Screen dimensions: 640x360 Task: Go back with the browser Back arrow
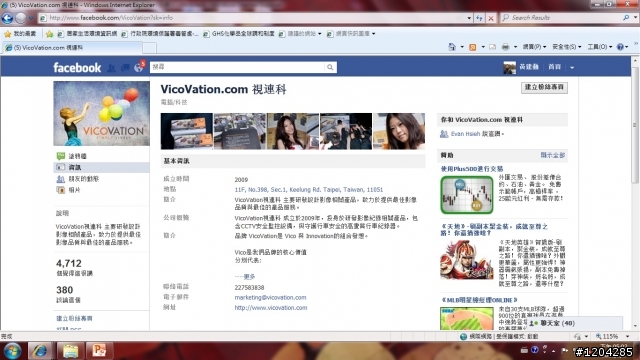(7, 18)
